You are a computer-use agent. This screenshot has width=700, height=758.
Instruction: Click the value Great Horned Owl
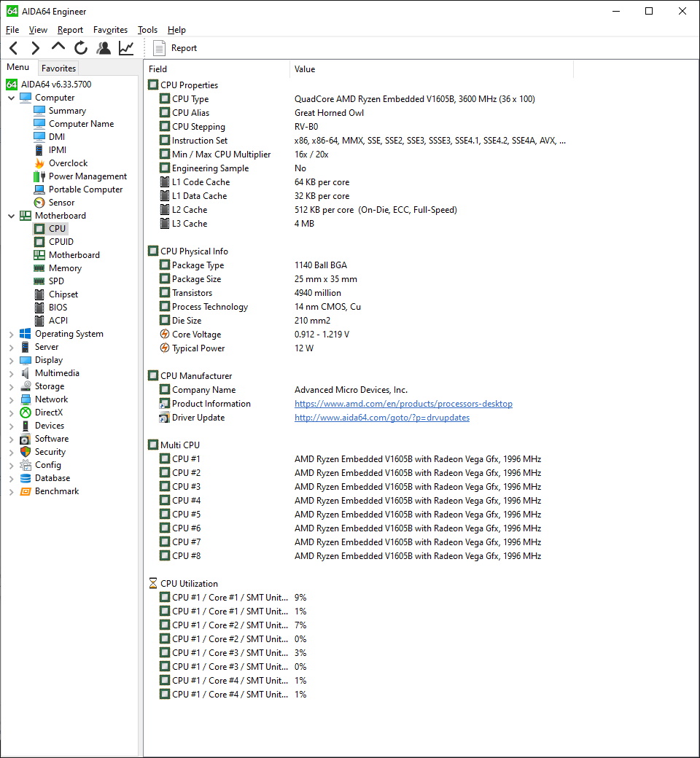329,113
